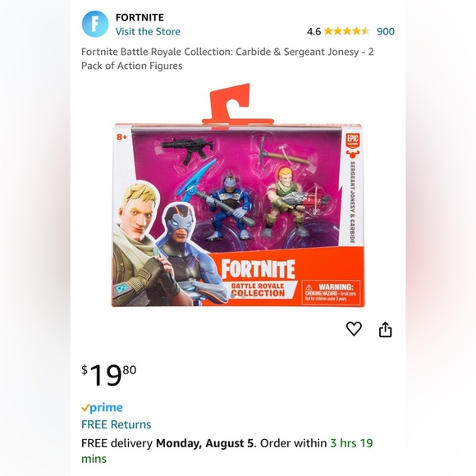Click the FREE Returns link

click(x=117, y=424)
